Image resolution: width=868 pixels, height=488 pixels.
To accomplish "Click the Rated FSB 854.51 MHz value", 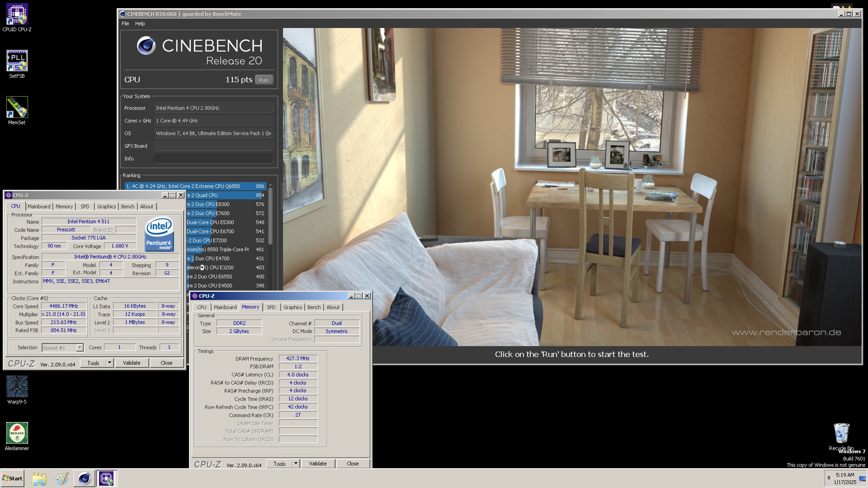I will (64, 330).
